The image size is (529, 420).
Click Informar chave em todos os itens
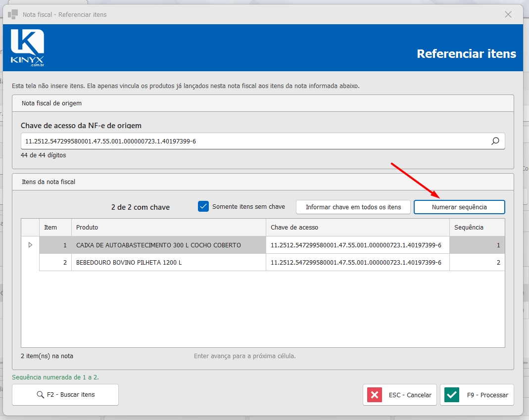353,207
